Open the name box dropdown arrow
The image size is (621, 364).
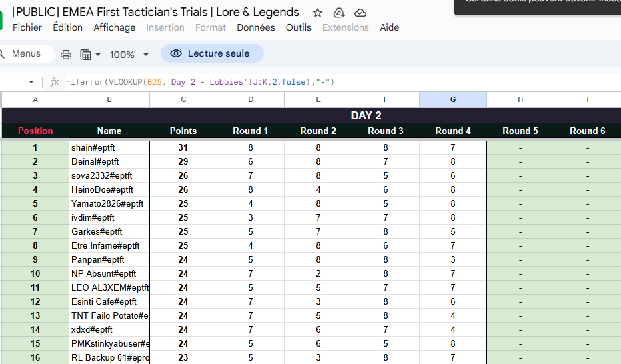click(31, 82)
